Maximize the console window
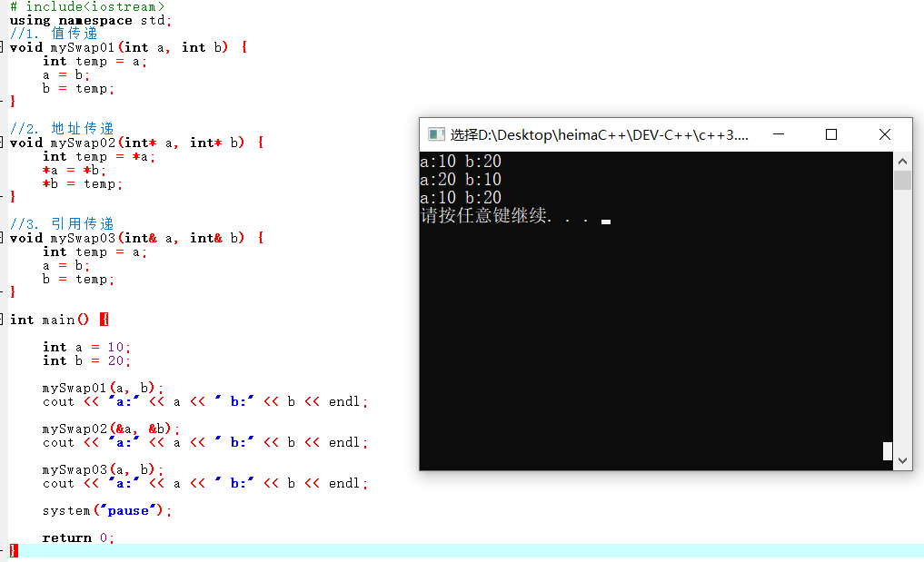 831,134
